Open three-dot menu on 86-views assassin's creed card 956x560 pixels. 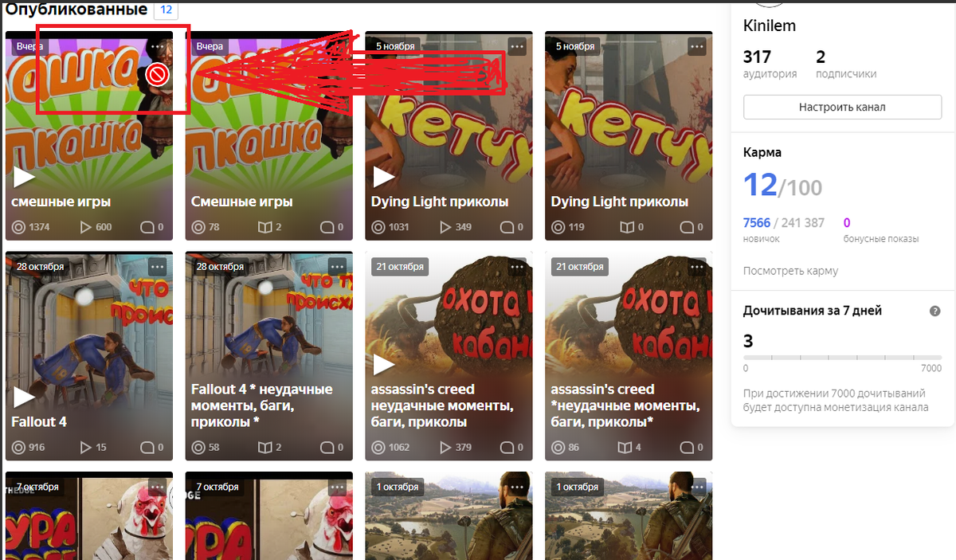click(697, 267)
